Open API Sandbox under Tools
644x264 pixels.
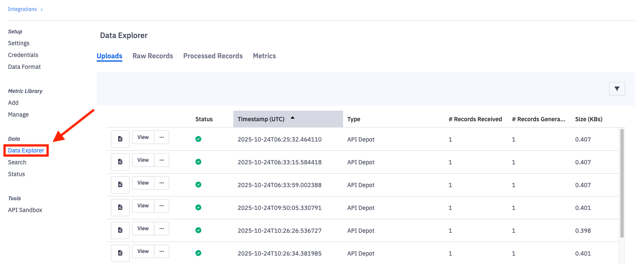click(x=25, y=210)
